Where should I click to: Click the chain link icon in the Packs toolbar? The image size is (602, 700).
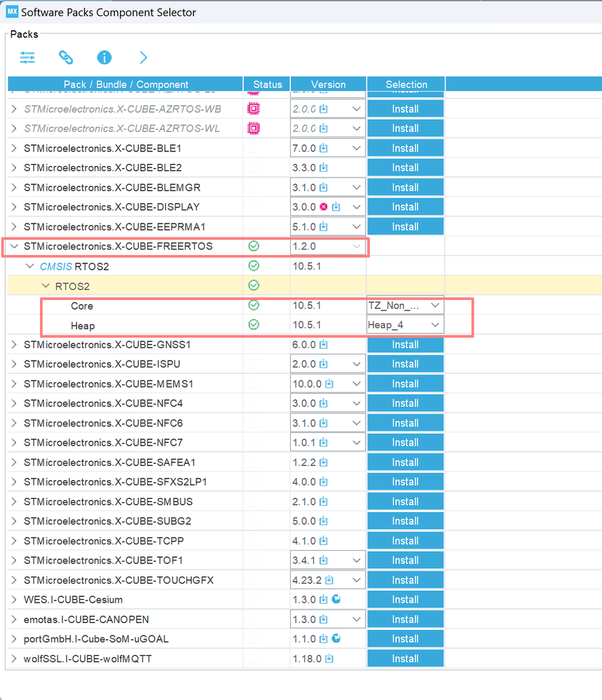click(x=65, y=57)
